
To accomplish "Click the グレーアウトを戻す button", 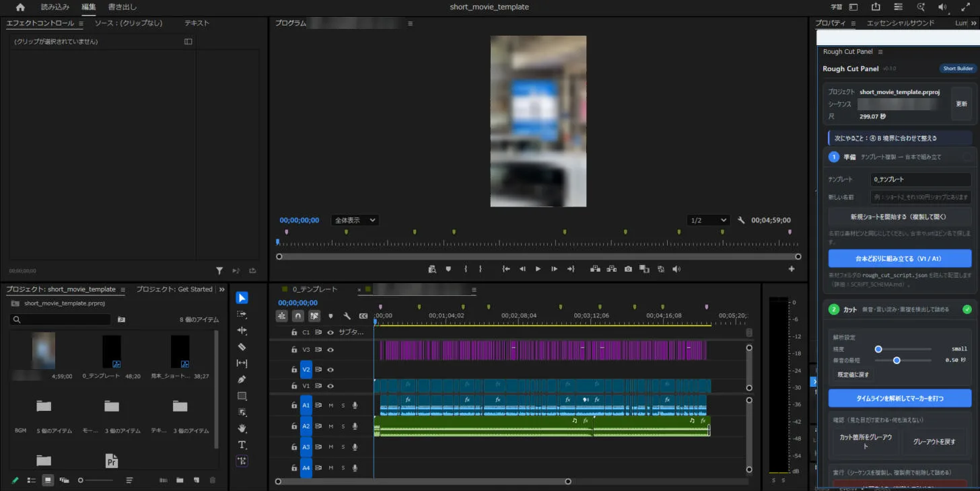I will 934,442.
